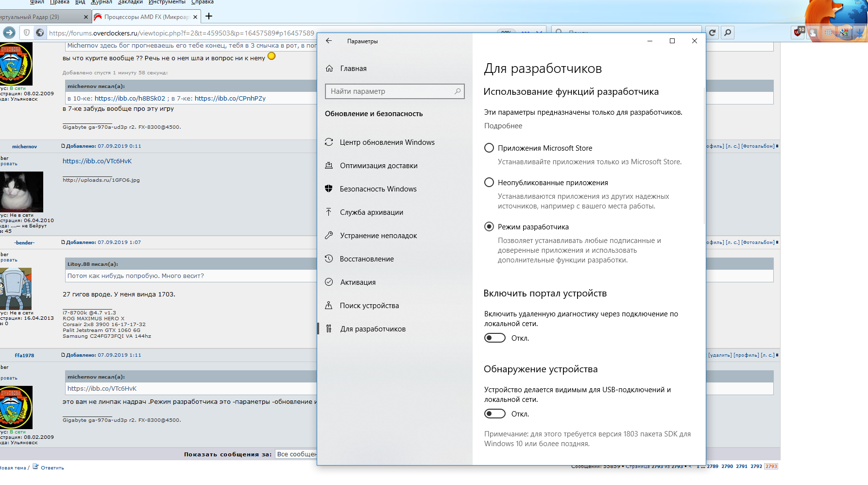The width and height of the screenshot is (868, 485).
Task: Open -bender- username link in forum
Action: [x=24, y=242]
